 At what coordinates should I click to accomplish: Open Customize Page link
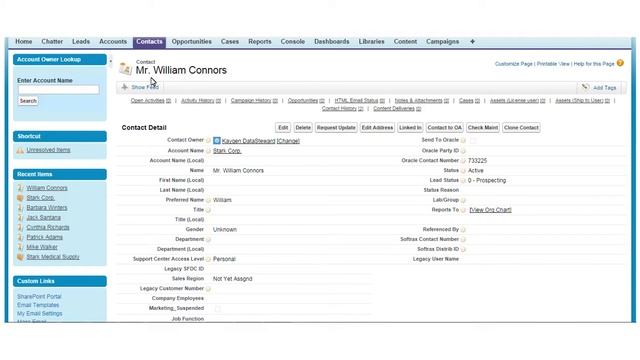click(513, 64)
